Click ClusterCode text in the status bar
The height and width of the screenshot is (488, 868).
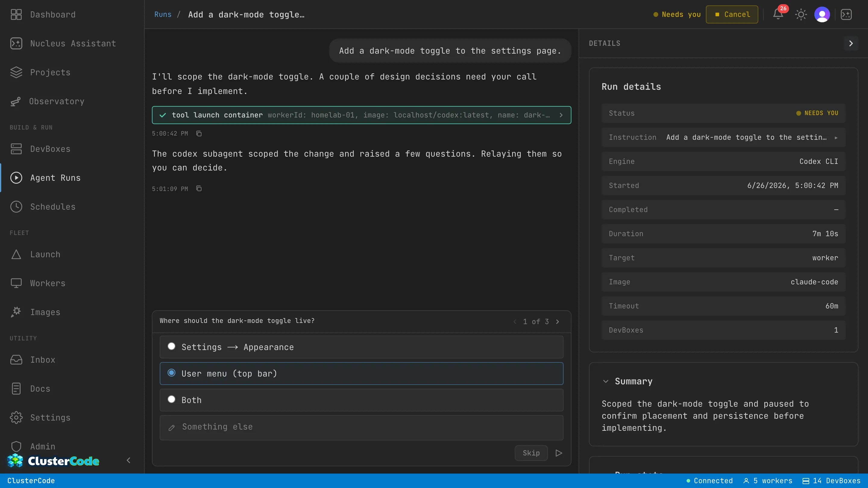31,481
